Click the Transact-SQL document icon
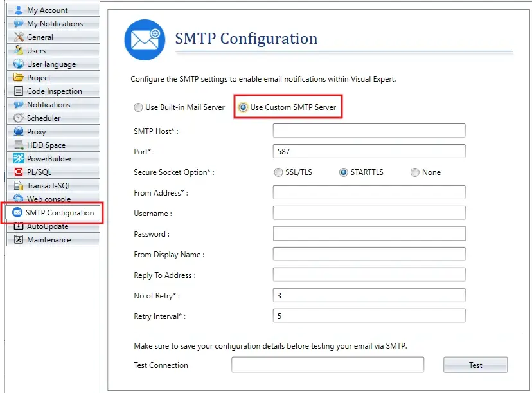The image size is (532, 393). pyautogui.click(x=19, y=185)
